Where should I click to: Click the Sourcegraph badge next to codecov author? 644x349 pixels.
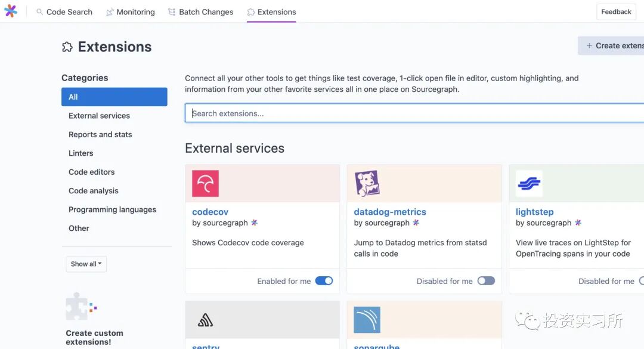click(254, 223)
